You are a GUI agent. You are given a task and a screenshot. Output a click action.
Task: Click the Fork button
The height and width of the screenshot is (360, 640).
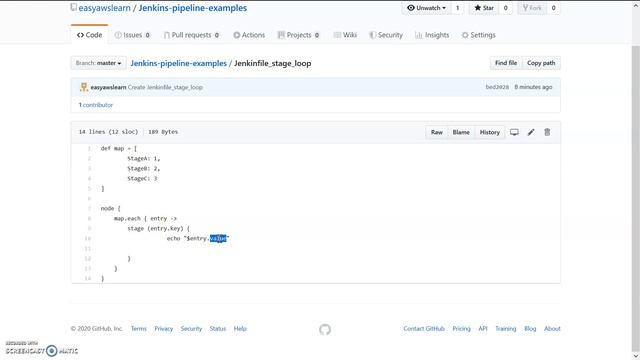(532, 8)
